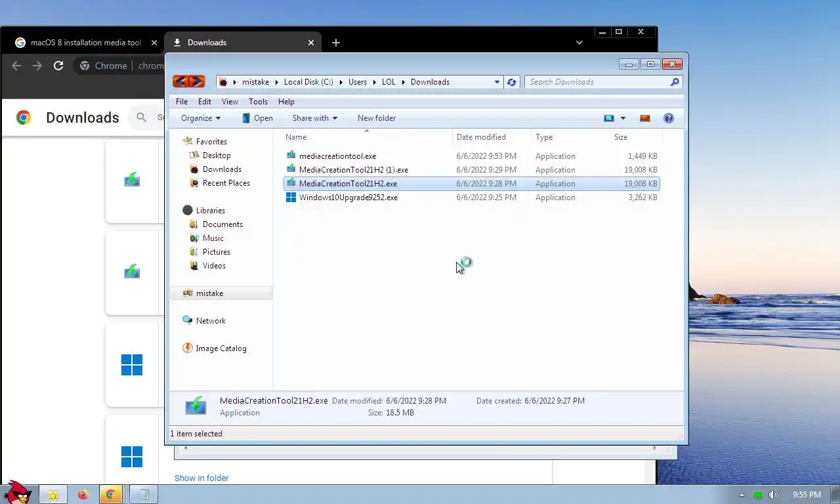Image resolution: width=840 pixels, height=504 pixels.
Task: Expand the address bar history dropdown arrow
Action: (x=497, y=82)
